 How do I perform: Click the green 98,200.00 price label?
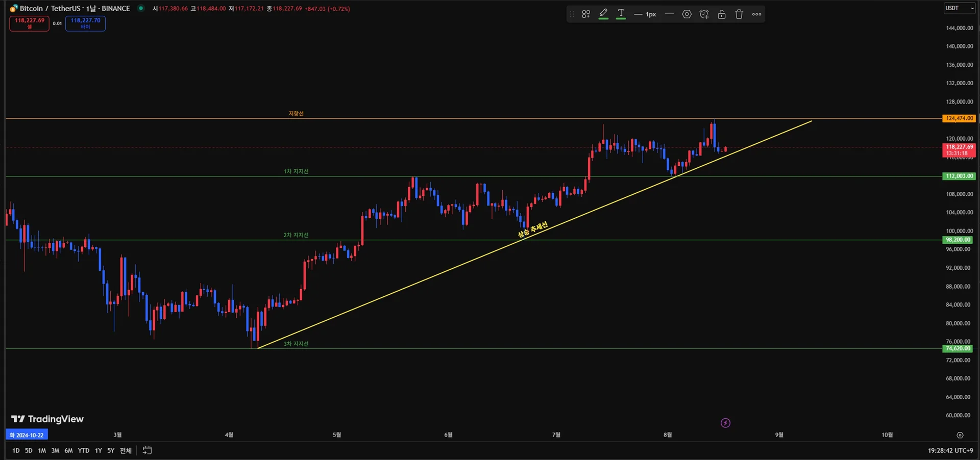958,240
